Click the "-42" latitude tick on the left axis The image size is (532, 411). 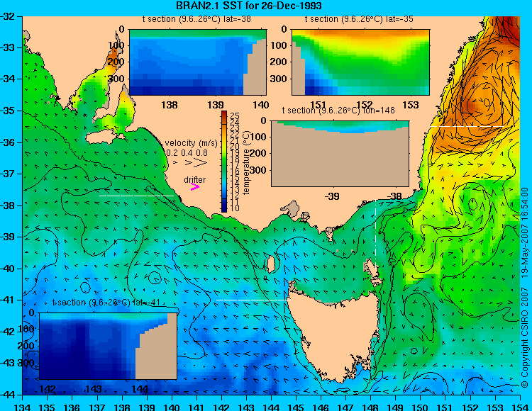pyautogui.click(x=8, y=332)
